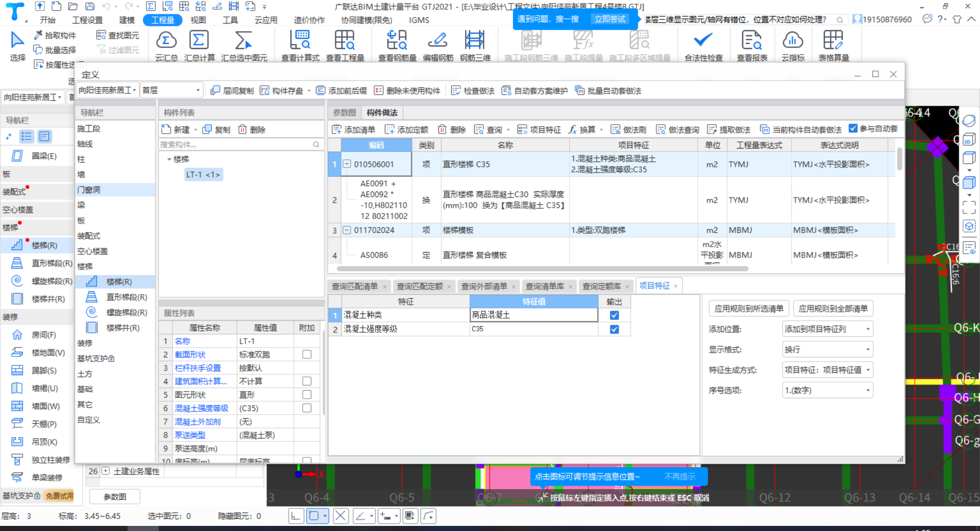980x531 pixels.
Task: Click the 搜索构件 search field
Action: (x=240, y=144)
